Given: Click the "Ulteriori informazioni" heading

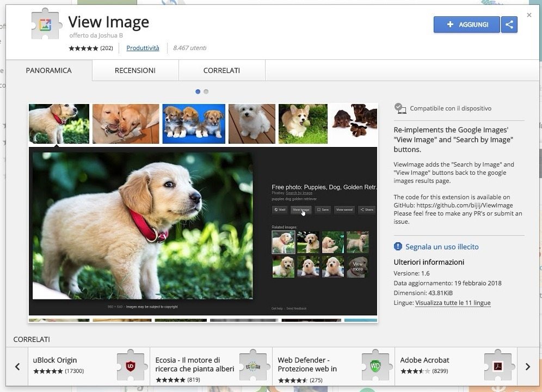Looking at the screenshot, I should (x=429, y=262).
